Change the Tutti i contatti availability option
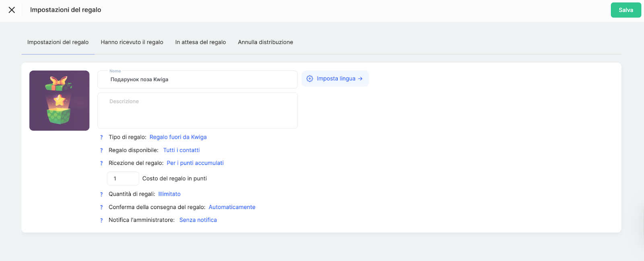 pyautogui.click(x=181, y=150)
